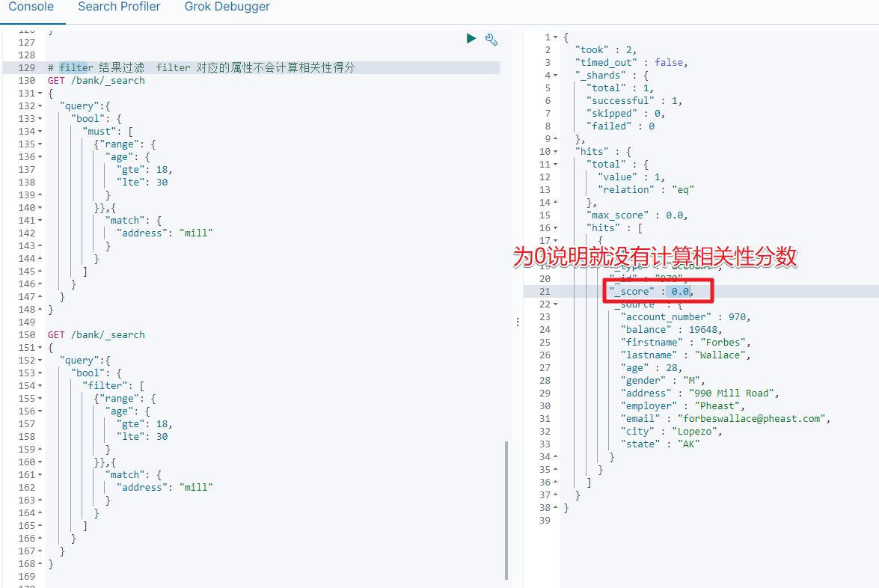Click the "successful" : 1 line
Viewport: 879px width, 588px height.
pyautogui.click(x=634, y=101)
